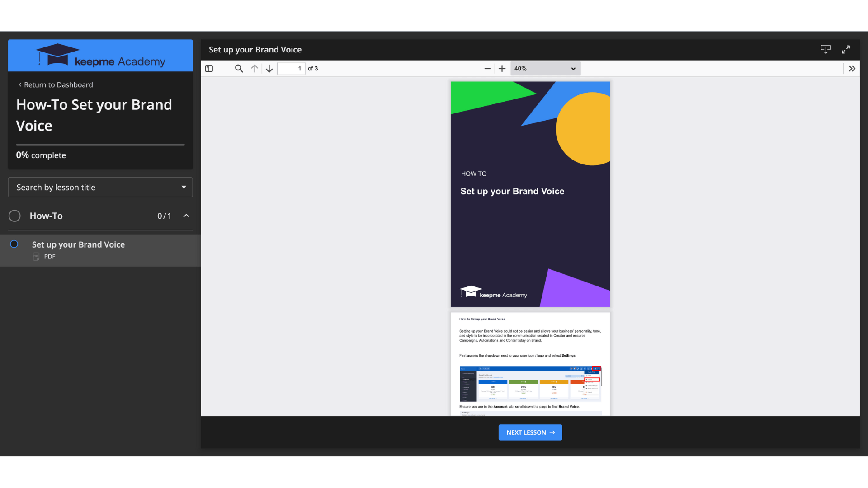The width and height of the screenshot is (868, 488).
Task: Click the page number input field
Action: click(291, 69)
